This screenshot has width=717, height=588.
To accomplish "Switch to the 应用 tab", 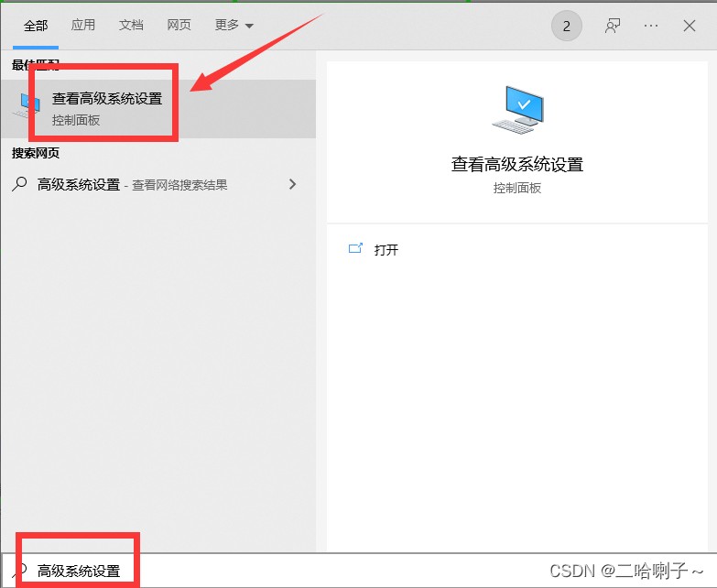I will click(x=83, y=25).
